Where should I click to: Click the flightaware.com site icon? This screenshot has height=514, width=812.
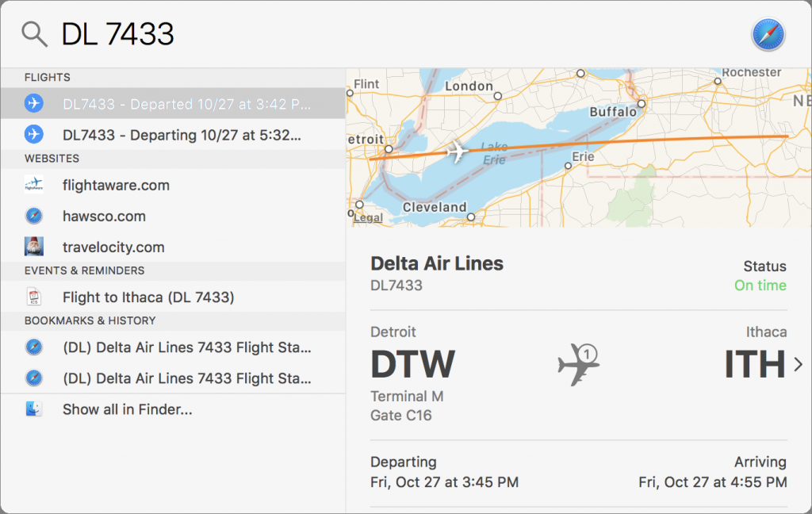tap(34, 185)
